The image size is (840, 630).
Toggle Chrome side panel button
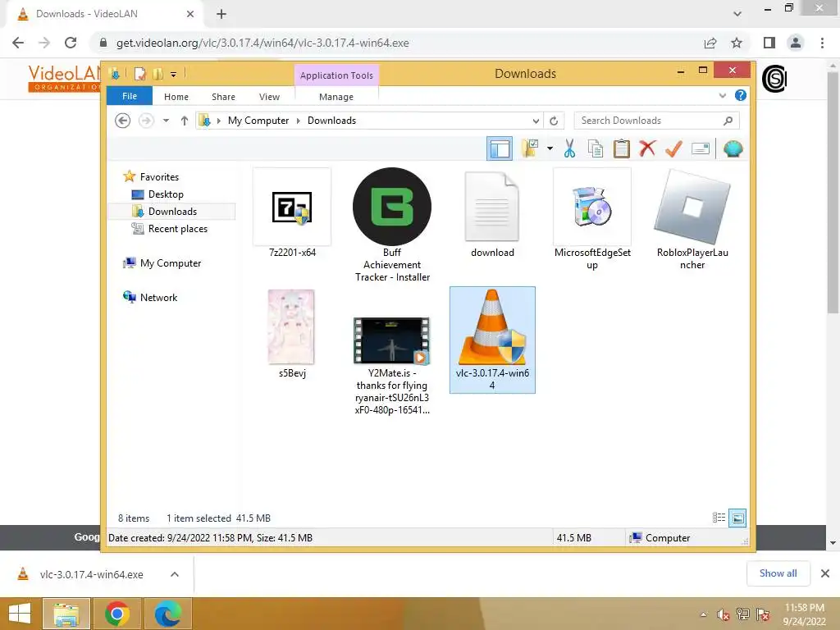coord(769,43)
